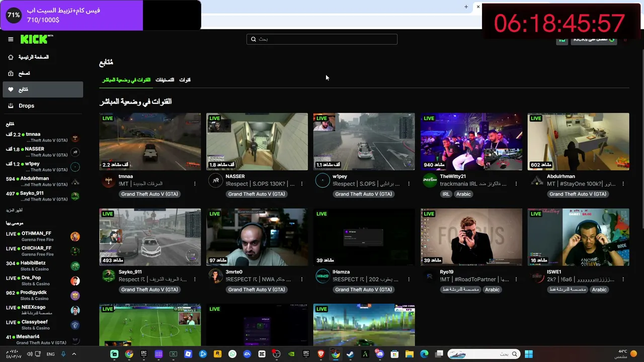Viewport: 644px width, 362px height.
Task: Open the ENG language indicator in the tray
Action: [x=50, y=354]
